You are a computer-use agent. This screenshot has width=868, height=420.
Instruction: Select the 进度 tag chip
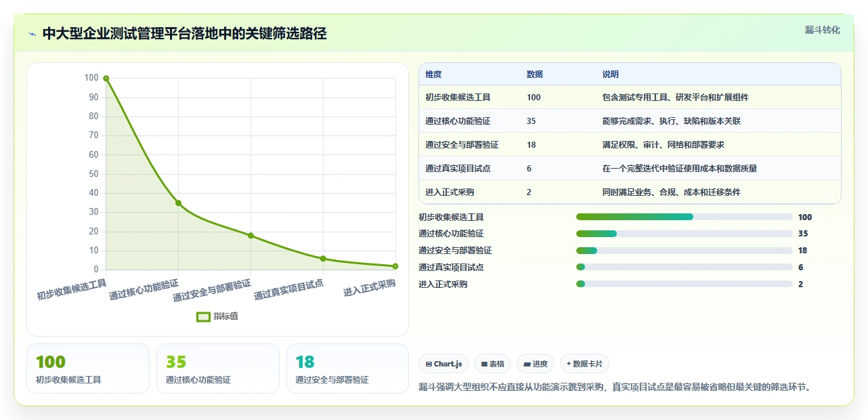[536, 364]
